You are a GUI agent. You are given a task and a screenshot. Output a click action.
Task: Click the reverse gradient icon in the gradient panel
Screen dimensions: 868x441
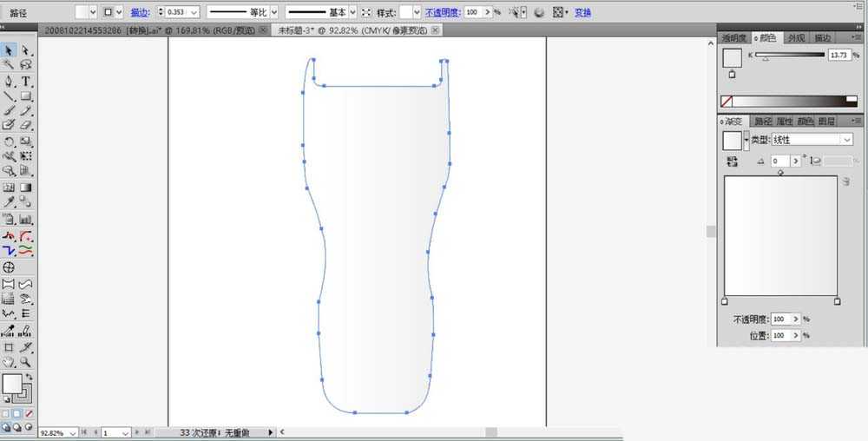point(731,161)
